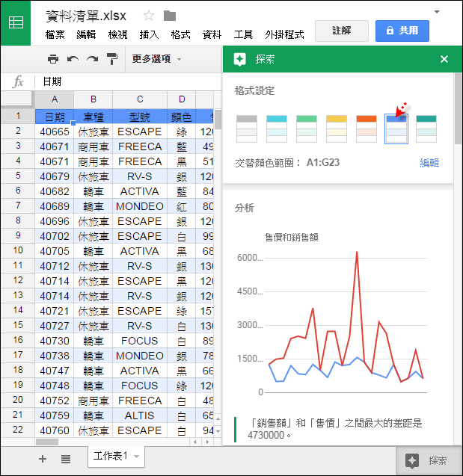Screen dimensions: 463x476
Task: Select column B header
Action: click(x=93, y=99)
